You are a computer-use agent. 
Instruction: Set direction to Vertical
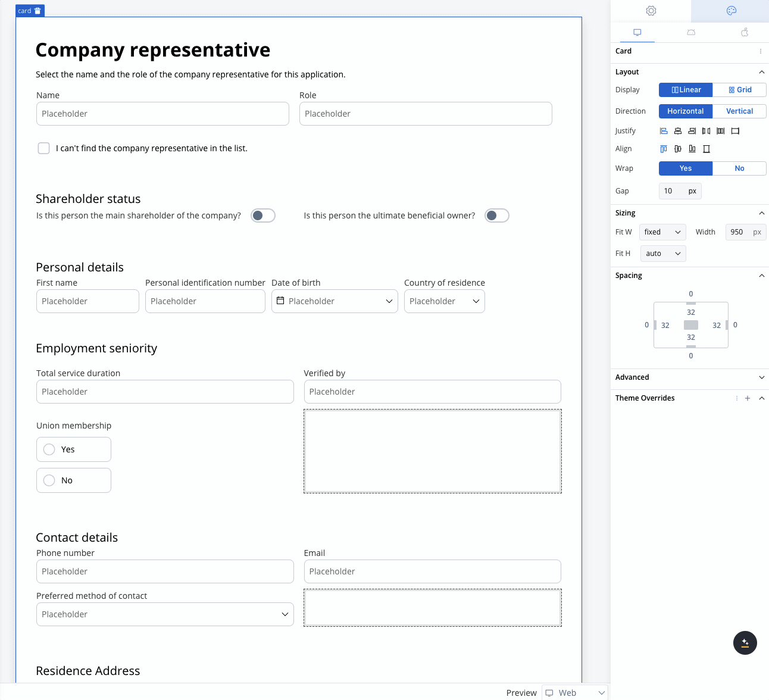coord(740,111)
